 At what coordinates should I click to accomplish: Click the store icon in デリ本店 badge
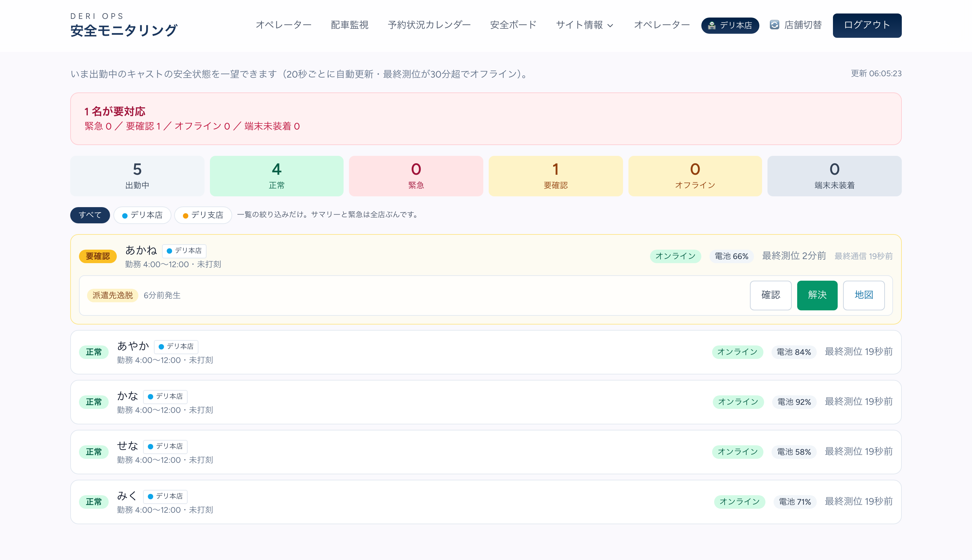click(711, 25)
